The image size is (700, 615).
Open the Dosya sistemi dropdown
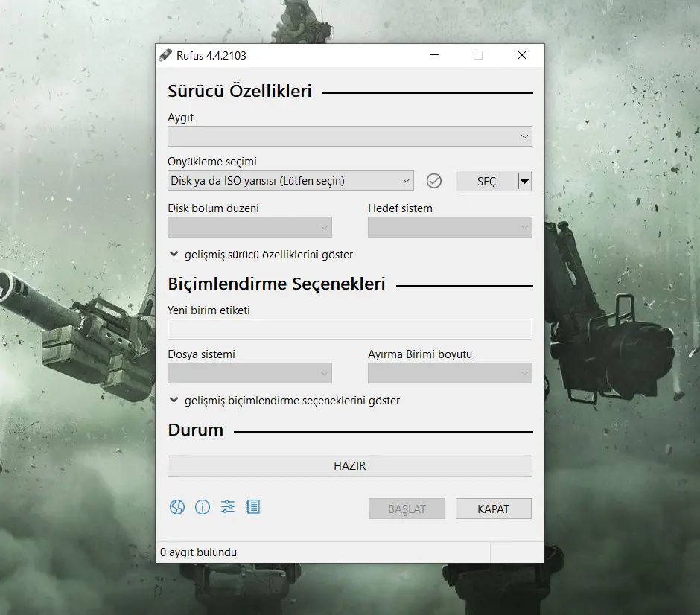[x=249, y=373]
